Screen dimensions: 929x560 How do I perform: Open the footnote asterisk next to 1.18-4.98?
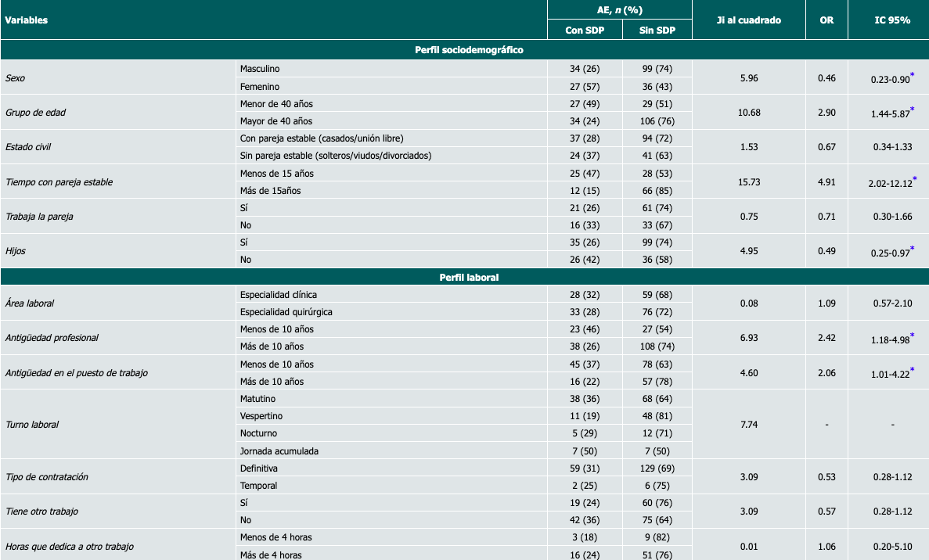pyautogui.click(x=913, y=335)
